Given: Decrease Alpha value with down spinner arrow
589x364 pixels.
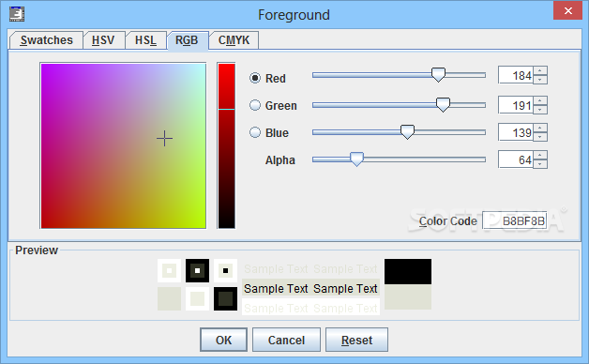Looking at the screenshot, I should (x=540, y=164).
